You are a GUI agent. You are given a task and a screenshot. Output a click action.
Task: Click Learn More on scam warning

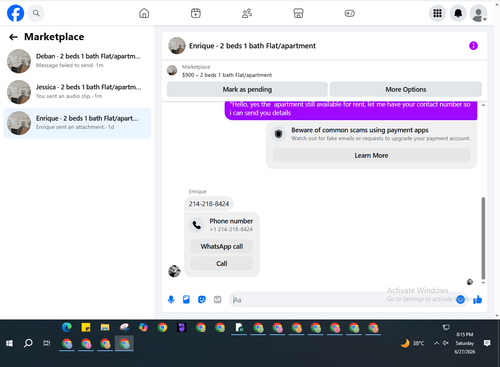(371, 155)
